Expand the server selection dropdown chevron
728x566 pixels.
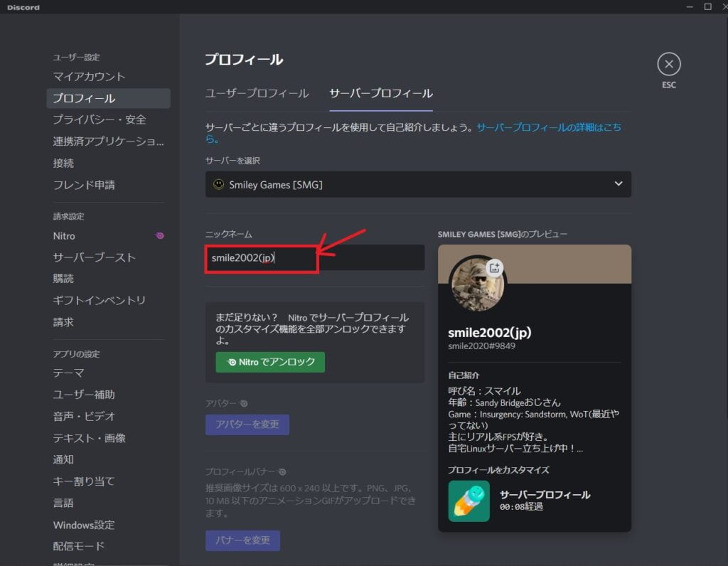tap(618, 184)
